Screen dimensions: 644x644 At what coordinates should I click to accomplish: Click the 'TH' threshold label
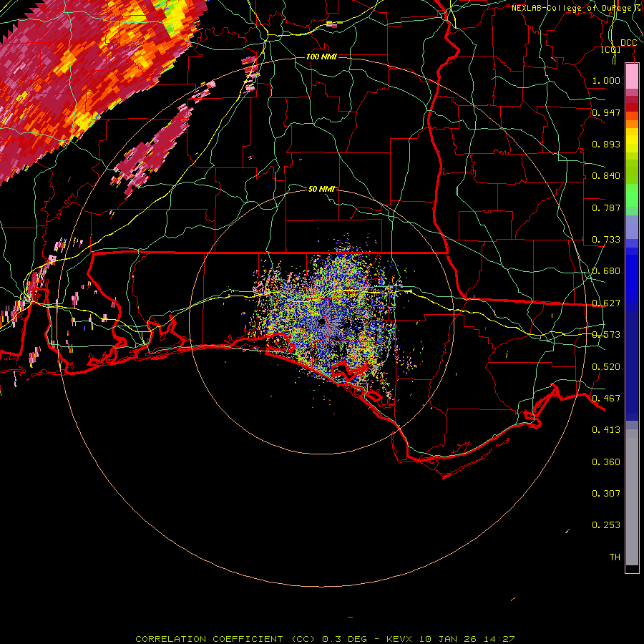[x=615, y=557]
